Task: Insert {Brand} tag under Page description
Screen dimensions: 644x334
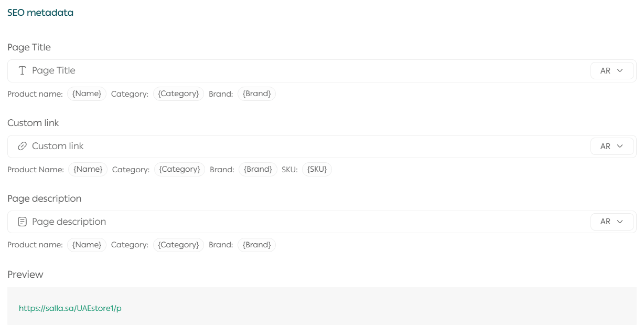Action: tap(257, 245)
